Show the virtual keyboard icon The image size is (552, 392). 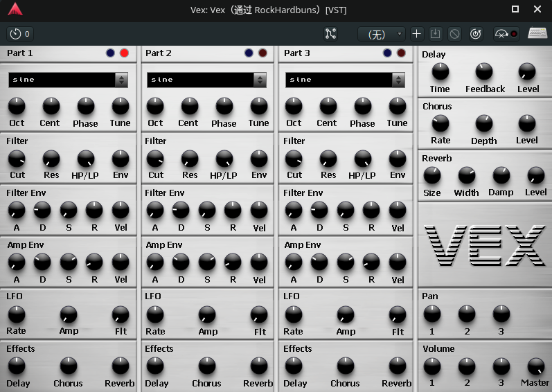click(537, 33)
